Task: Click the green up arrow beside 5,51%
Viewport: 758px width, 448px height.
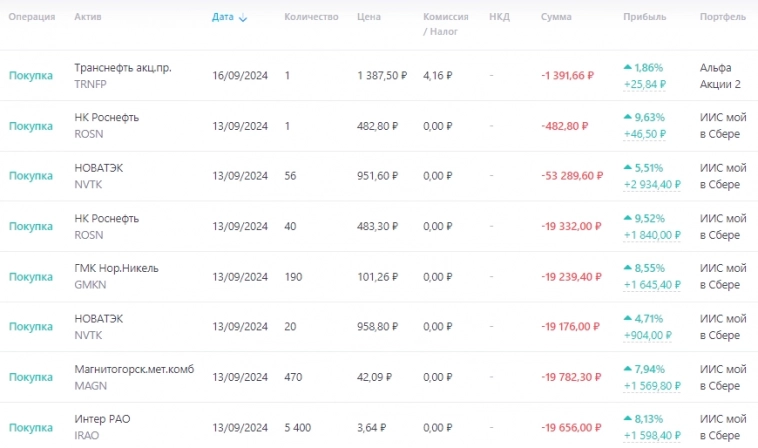Action: [627, 168]
